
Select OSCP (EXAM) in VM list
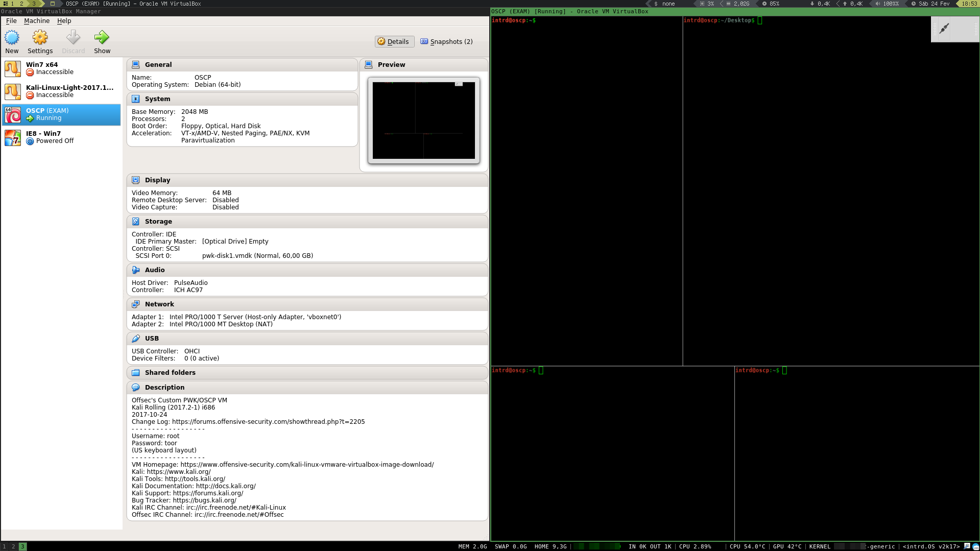coord(61,114)
